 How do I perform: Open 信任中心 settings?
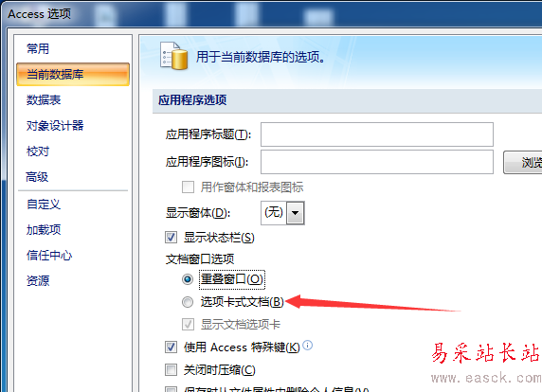[x=49, y=256]
